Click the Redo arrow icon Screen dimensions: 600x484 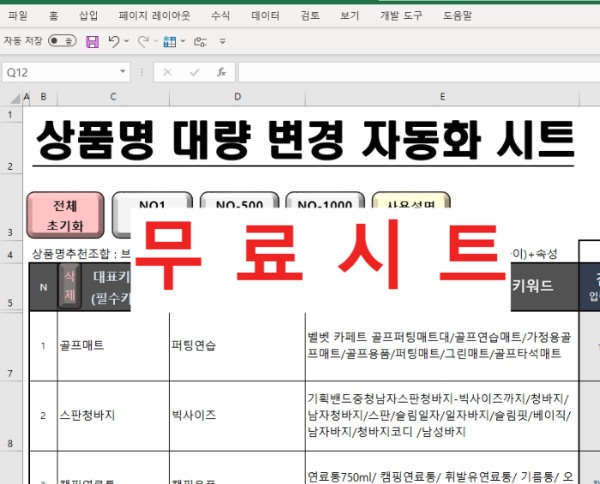click(143, 41)
